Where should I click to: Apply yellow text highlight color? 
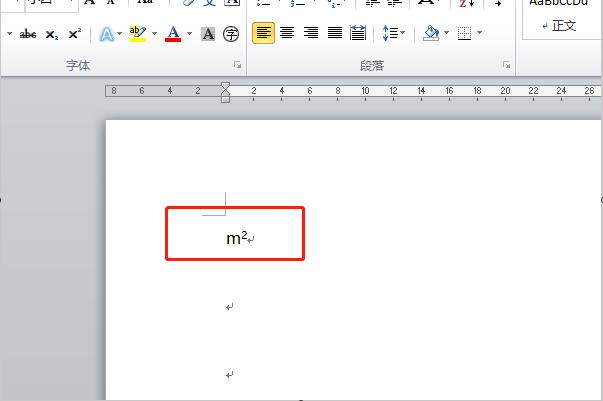(x=138, y=34)
